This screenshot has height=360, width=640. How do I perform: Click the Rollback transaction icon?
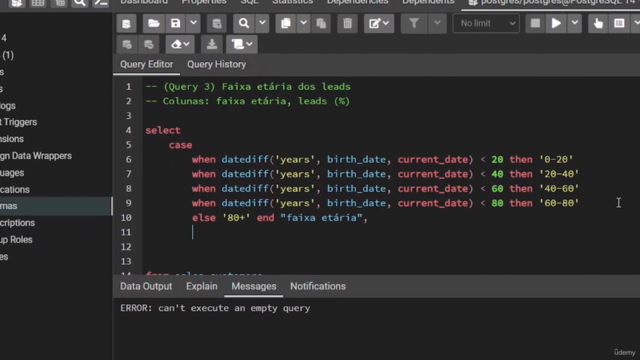coord(149,44)
